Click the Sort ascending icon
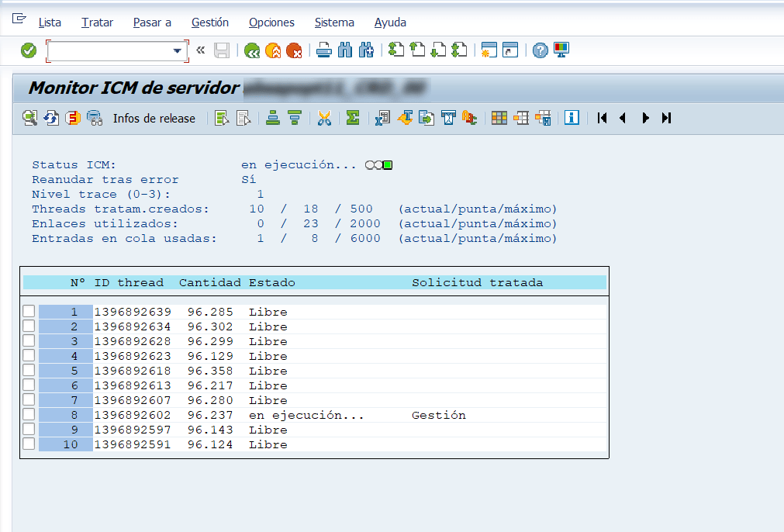The width and height of the screenshot is (784, 532). (x=272, y=118)
